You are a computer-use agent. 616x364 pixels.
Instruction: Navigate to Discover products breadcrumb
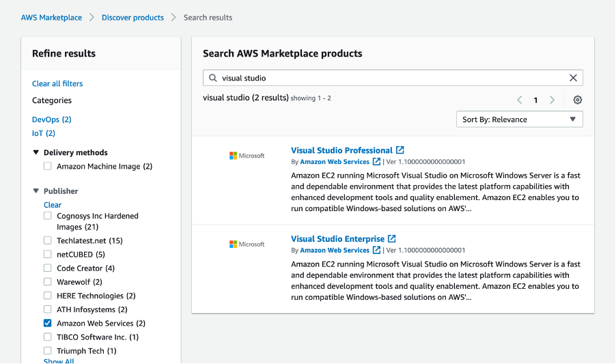(x=132, y=18)
